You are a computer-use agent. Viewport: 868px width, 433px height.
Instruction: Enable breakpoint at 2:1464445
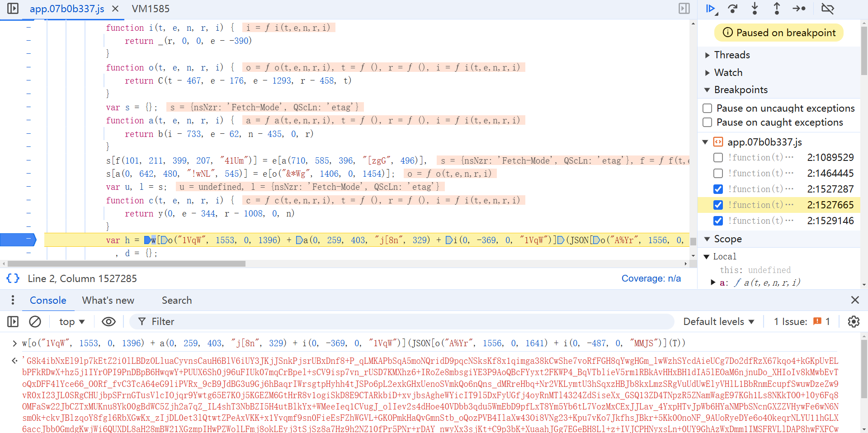point(718,173)
